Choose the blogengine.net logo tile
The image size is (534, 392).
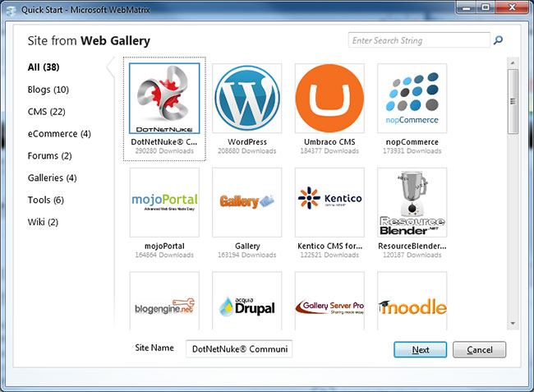[164, 301]
